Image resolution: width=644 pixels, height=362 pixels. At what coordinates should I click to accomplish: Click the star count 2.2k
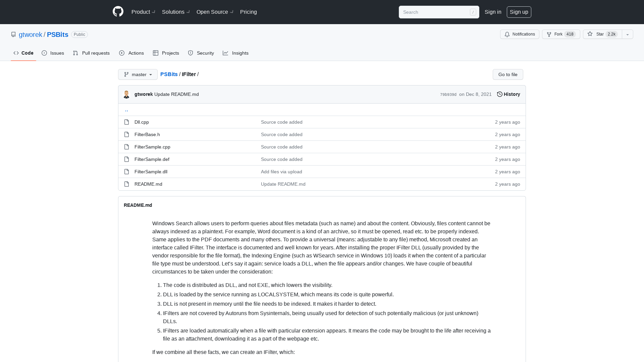612,34
